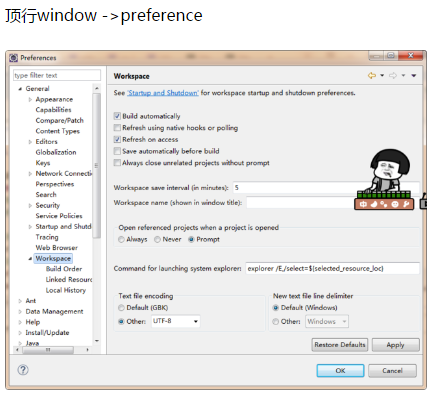
Task: Select Web Browser in the tree
Action: tap(57, 248)
